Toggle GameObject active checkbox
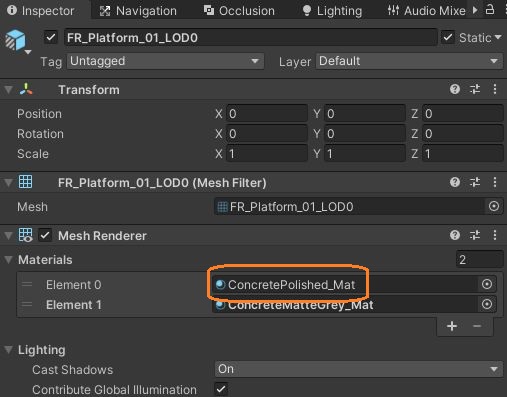The width and height of the screenshot is (507, 397). (x=51, y=37)
